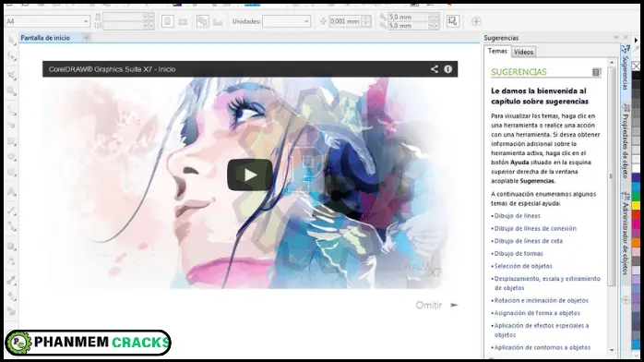Select the Zoom magnifier tool
The height and width of the screenshot is (362, 644).
point(11,91)
